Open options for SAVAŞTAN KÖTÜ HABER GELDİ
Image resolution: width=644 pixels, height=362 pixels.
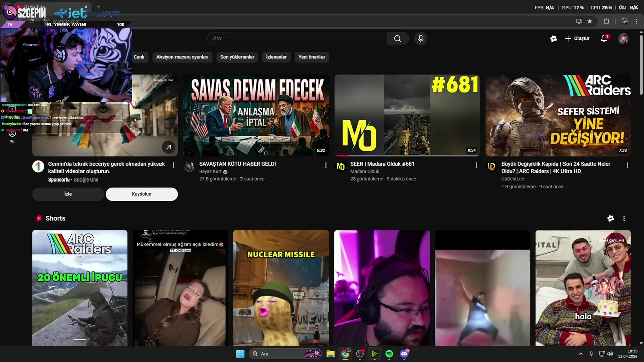coord(326,165)
